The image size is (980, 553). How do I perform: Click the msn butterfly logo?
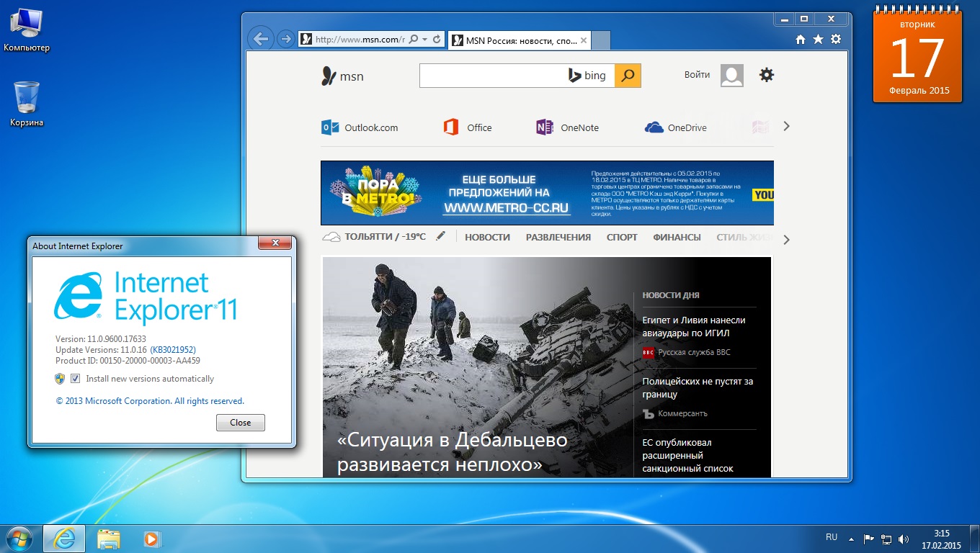pyautogui.click(x=343, y=76)
